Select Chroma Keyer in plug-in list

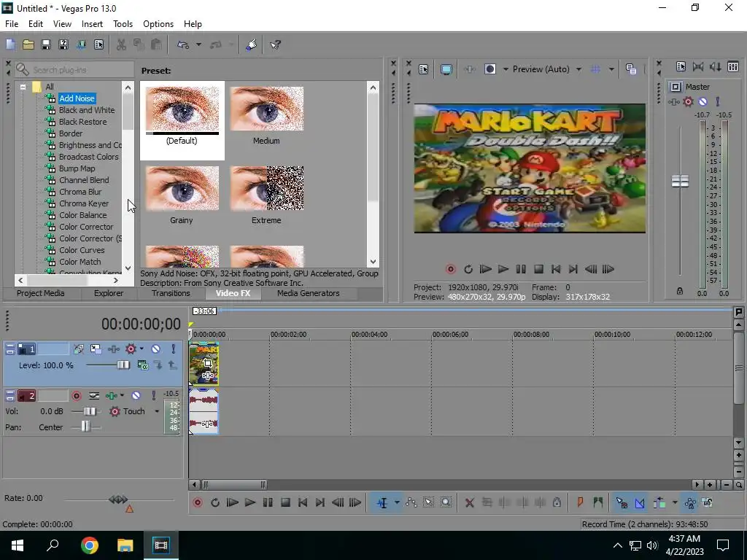pos(84,203)
